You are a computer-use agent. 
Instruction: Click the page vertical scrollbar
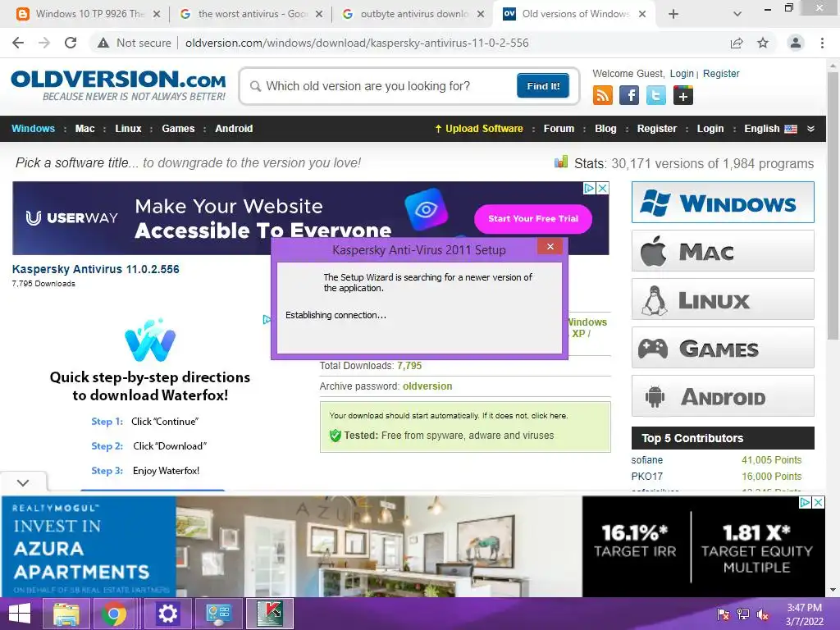pyautogui.click(x=833, y=204)
